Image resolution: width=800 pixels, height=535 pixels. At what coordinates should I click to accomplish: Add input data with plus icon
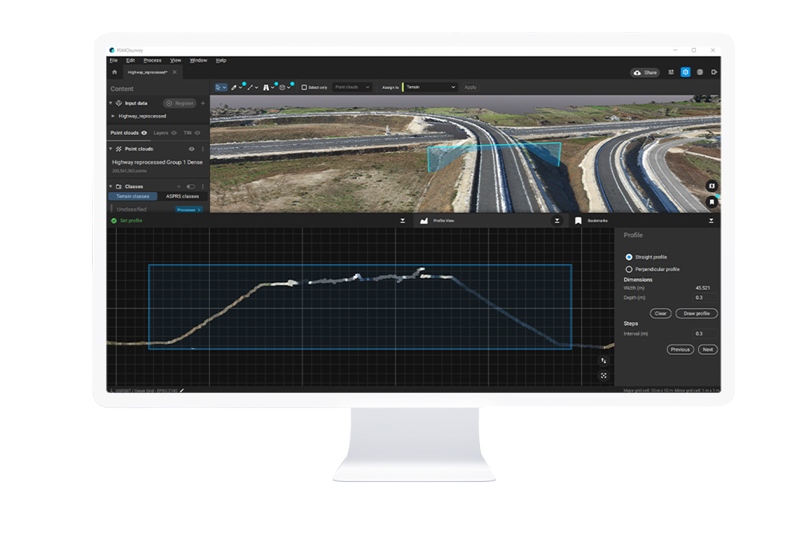[203, 103]
